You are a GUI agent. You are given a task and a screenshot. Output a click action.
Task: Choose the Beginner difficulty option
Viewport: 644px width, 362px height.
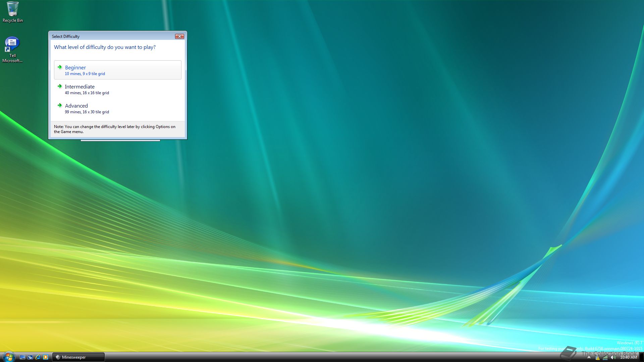(x=117, y=70)
